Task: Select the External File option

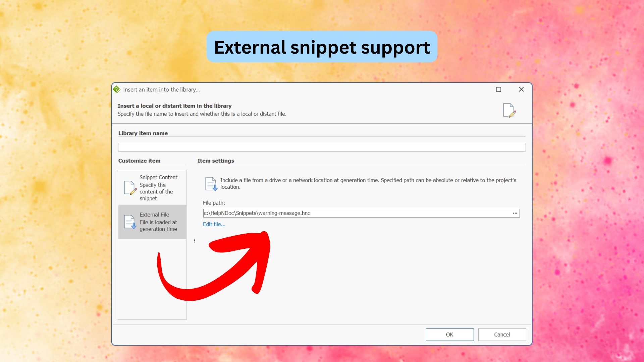Action: tap(152, 222)
